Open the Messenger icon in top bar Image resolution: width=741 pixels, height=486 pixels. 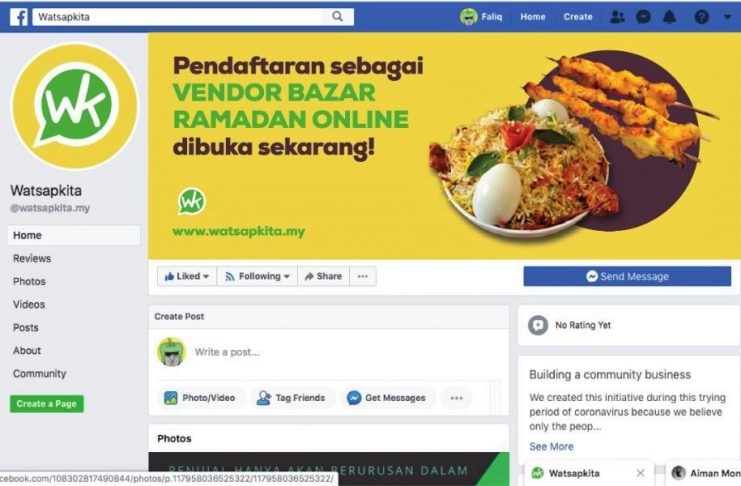[643, 17]
